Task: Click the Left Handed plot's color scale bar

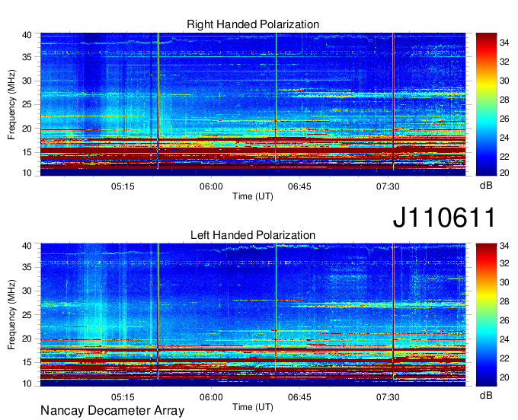Action: 486,315
